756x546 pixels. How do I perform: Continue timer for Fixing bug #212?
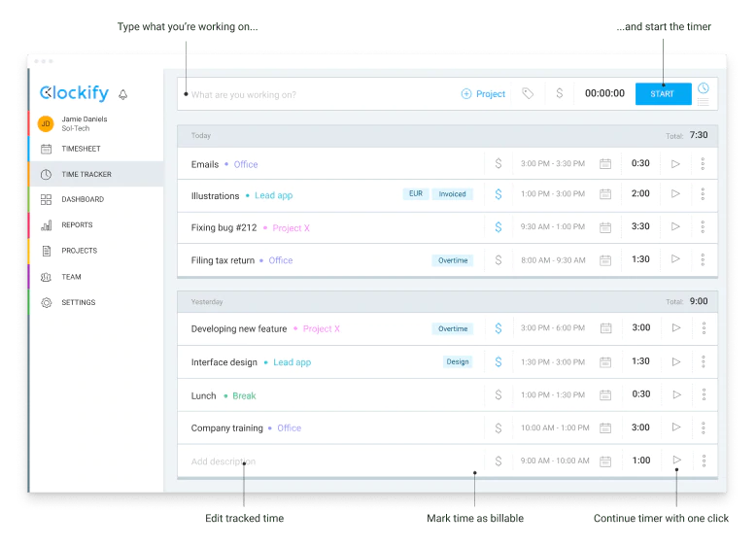pyautogui.click(x=675, y=226)
